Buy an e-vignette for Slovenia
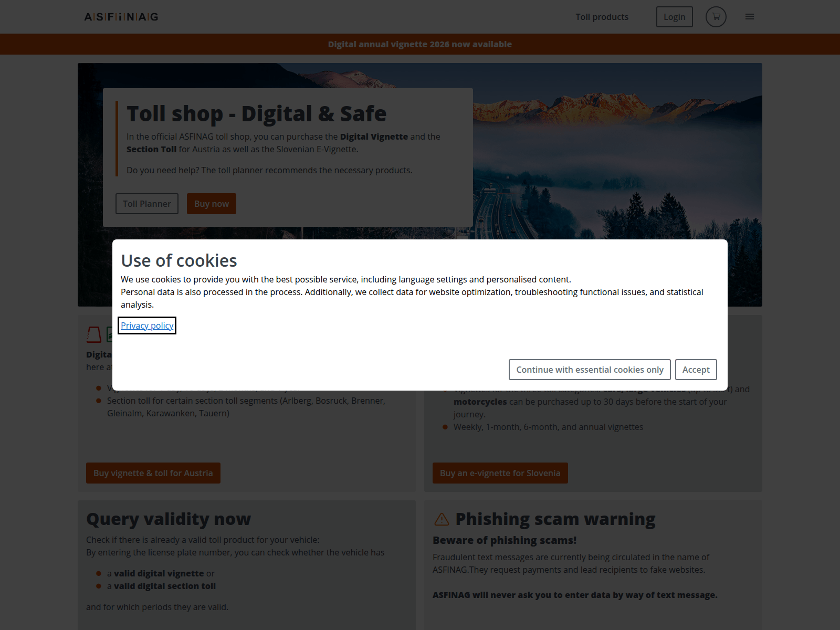The image size is (840, 630). [500, 473]
